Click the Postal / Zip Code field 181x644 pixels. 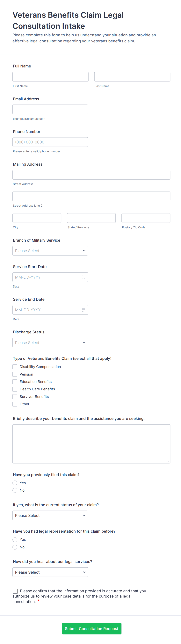(x=146, y=218)
